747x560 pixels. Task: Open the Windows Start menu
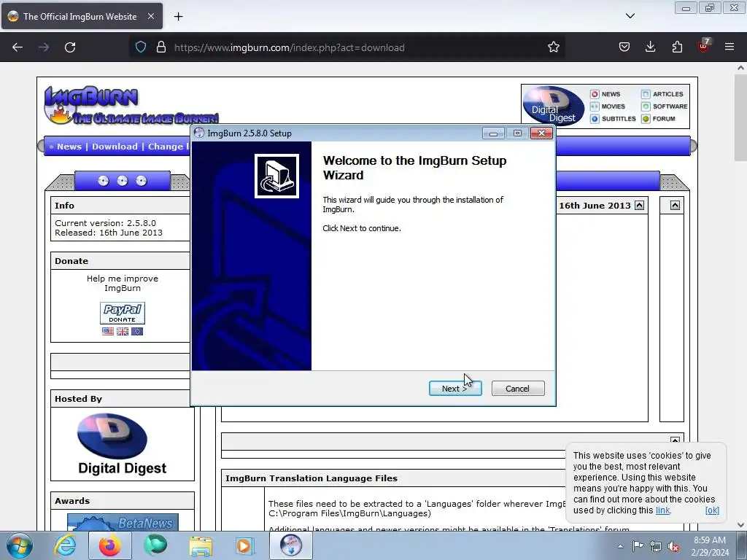point(20,545)
